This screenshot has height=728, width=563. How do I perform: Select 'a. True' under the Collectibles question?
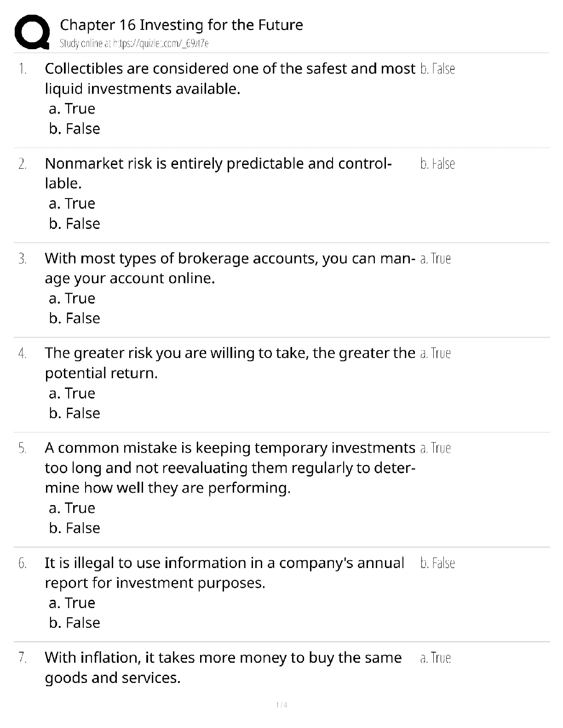point(72,108)
